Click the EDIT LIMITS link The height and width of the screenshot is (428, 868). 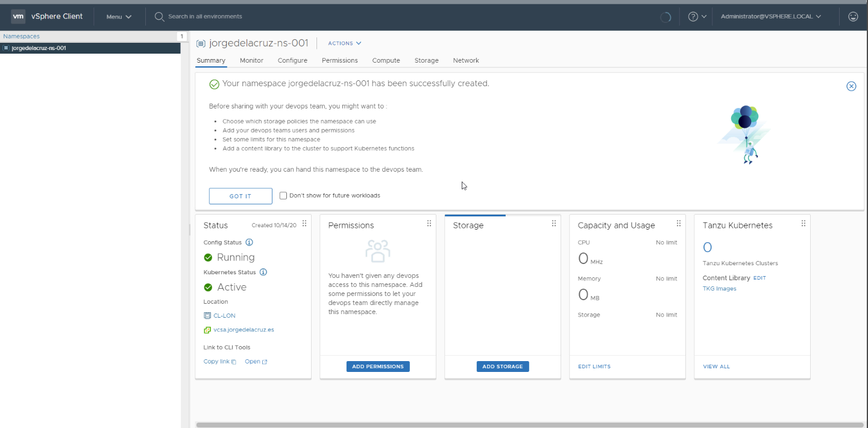(594, 367)
